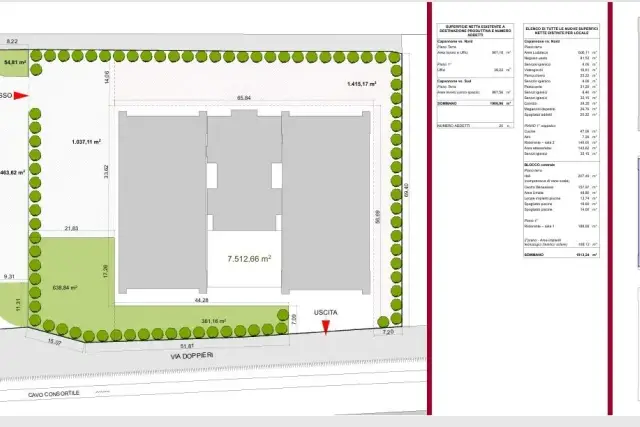Image resolution: width=640 pixels, height=427 pixels.
Task: Select the VIA DOPPIERI street label
Action: (192, 356)
